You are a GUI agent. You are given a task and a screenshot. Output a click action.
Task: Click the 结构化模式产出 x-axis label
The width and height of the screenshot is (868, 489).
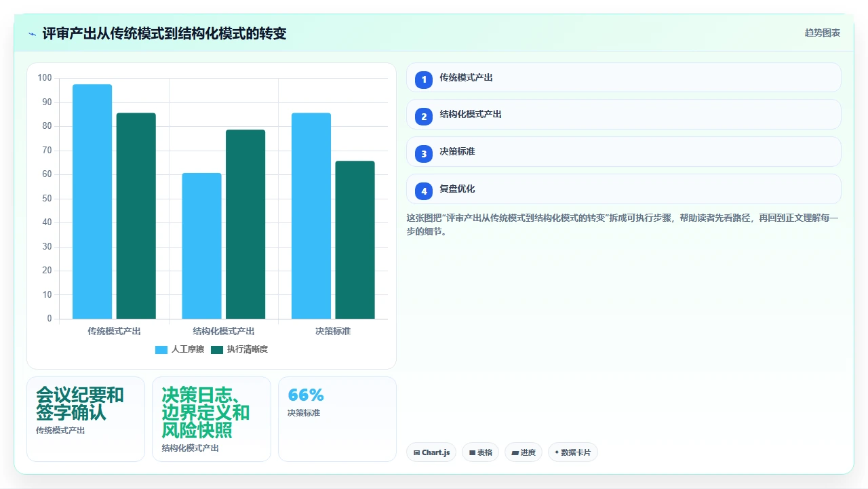[224, 331]
